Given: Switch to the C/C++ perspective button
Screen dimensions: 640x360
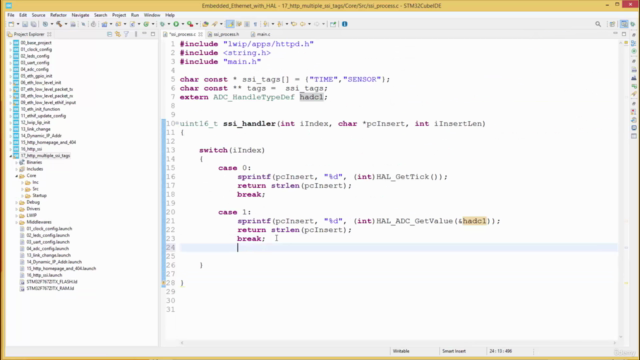Looking at the screenshot, I should (624, 24).
